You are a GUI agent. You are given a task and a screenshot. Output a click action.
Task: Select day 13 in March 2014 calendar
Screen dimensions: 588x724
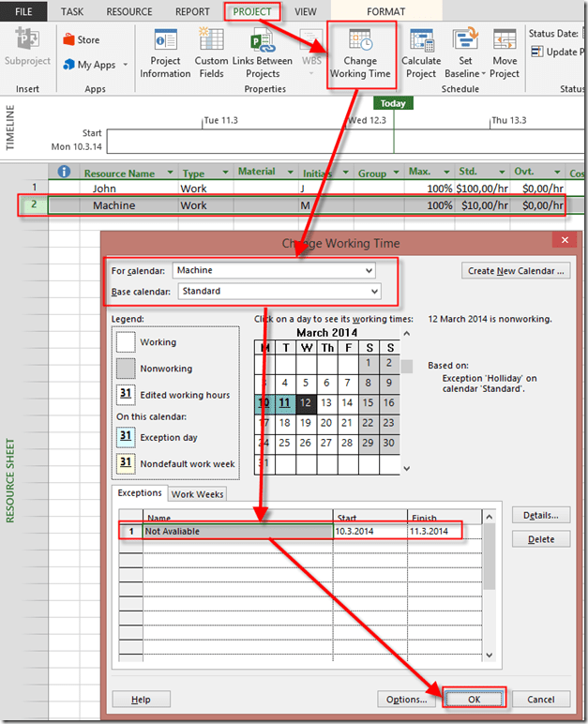pos(326,402)
